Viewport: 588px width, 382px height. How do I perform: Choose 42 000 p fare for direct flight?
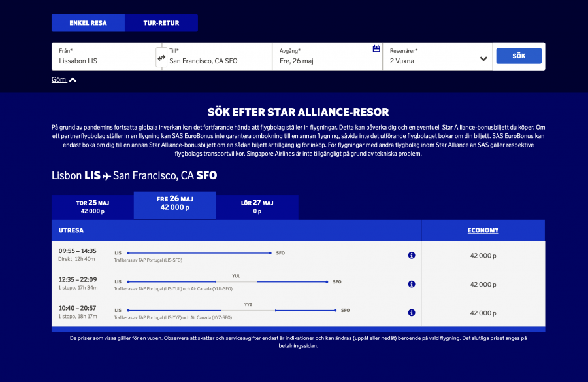tap(483, 256)
